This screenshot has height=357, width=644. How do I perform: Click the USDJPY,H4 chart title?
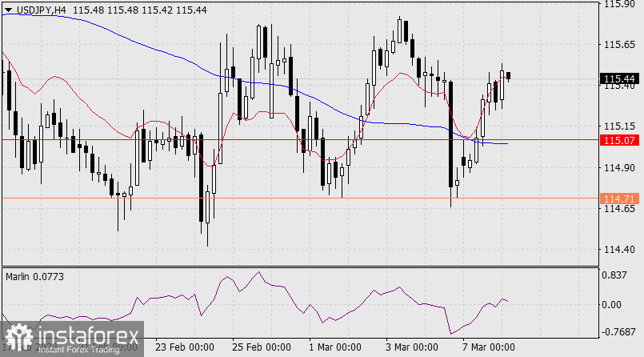(40, 9)
